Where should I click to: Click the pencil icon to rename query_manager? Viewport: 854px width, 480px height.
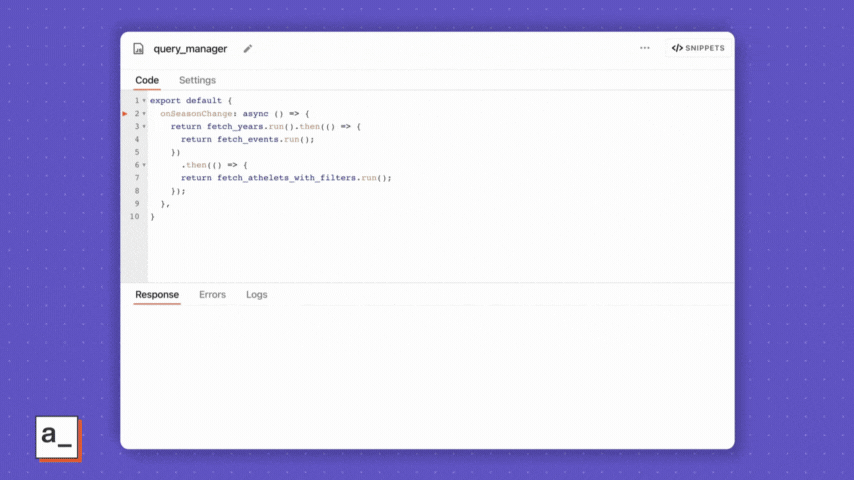click(x=248, y=48)
